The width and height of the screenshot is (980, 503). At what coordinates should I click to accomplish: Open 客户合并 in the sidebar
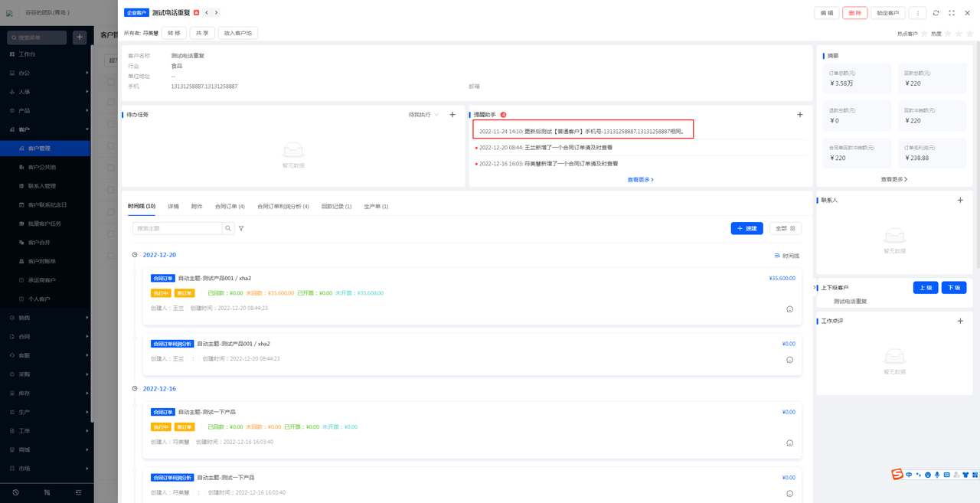point(46,242)
